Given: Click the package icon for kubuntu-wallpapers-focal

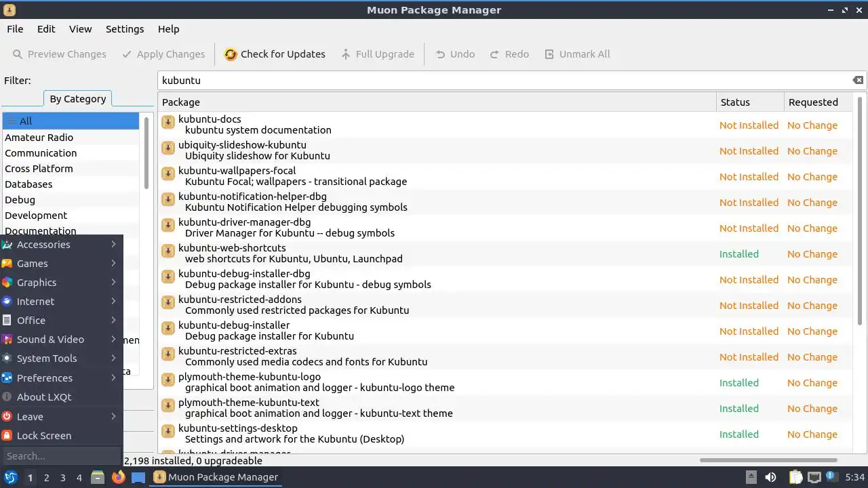Looking at the screenshot, I should tap(168, 174).
